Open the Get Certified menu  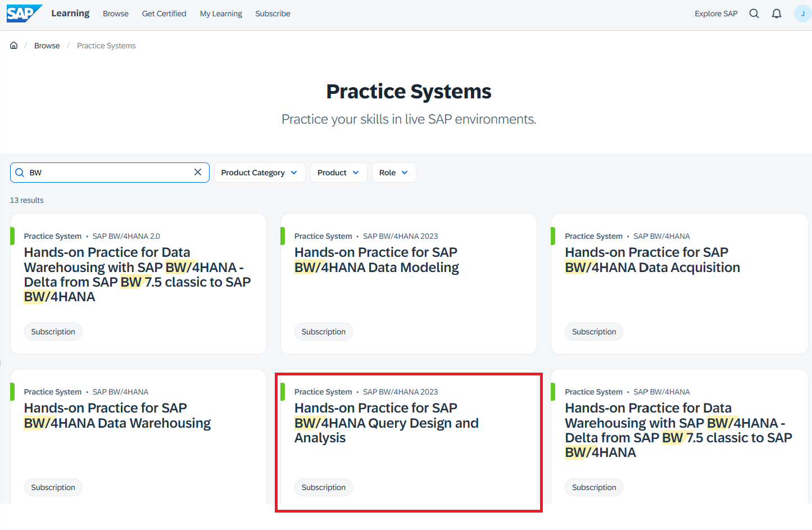point(164,13)
